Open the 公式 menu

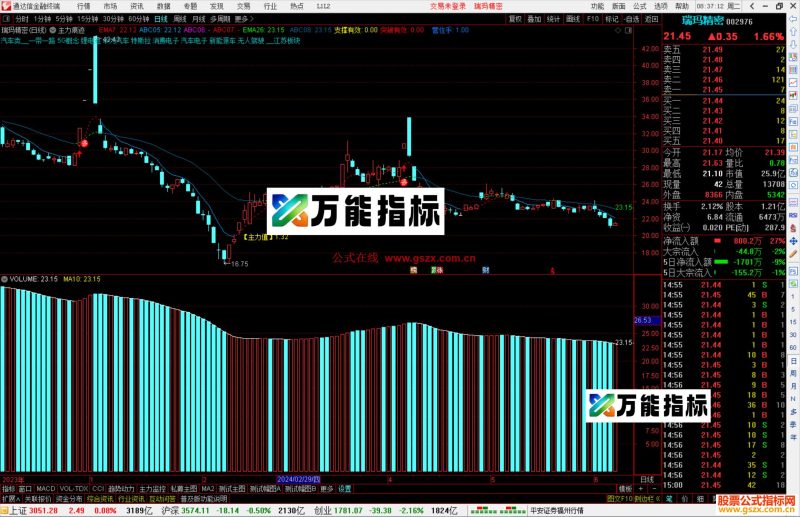click(640, 6)
